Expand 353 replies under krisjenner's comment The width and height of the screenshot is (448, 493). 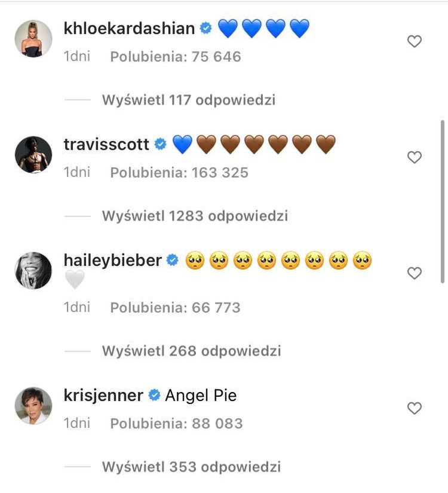tap(191, 466)
